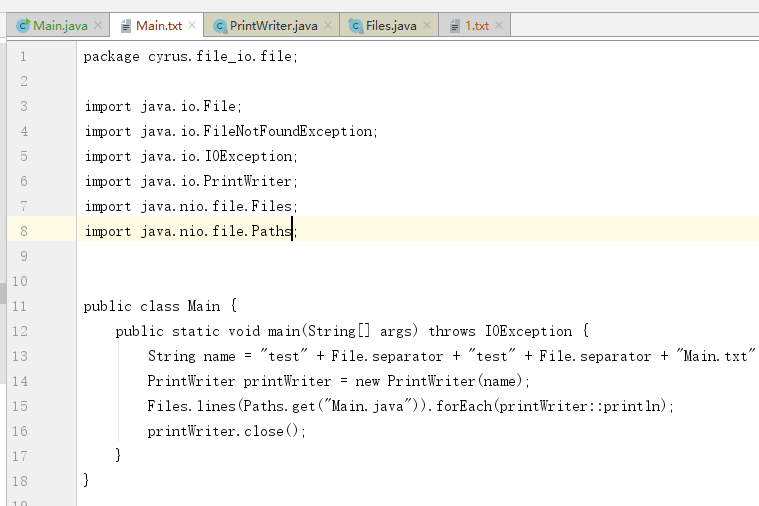Image resolution: width=759 pixels, height=506 pixels.
Task: Click the Main.txt text file icon
Action: coord(125,26)
